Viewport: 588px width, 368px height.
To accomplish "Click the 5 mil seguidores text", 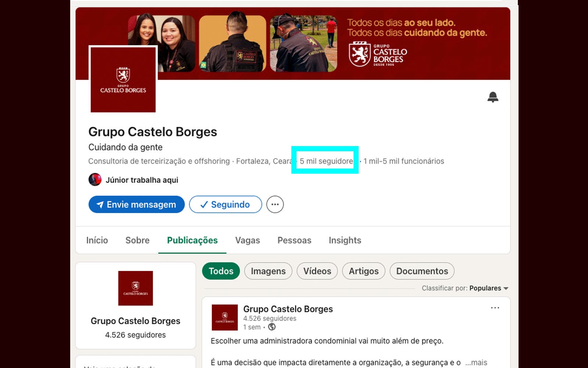I will click(326, 161).
